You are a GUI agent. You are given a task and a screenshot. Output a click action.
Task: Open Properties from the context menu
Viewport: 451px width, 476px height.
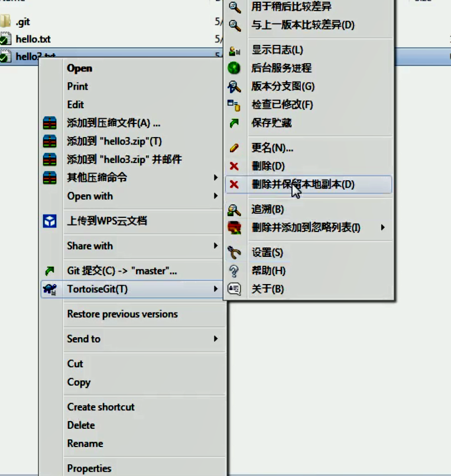tap(89, 468)
